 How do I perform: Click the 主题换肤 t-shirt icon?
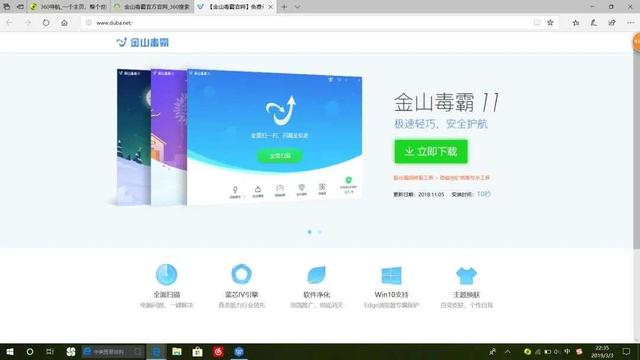(x=466, y=276)
